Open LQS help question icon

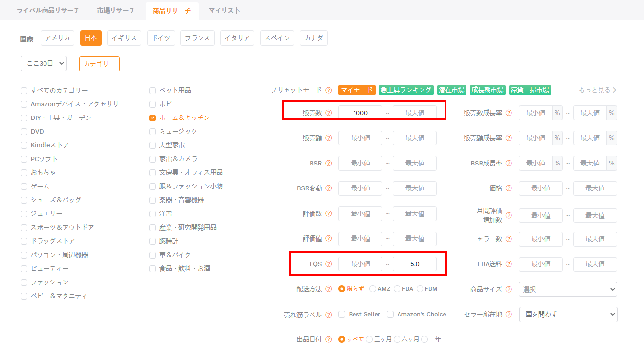click(x=329, y=264)
